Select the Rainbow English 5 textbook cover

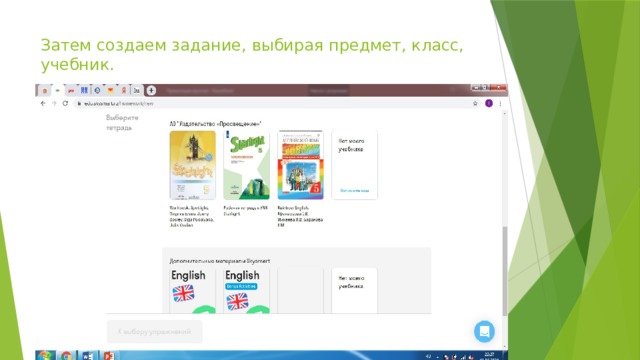300,165
